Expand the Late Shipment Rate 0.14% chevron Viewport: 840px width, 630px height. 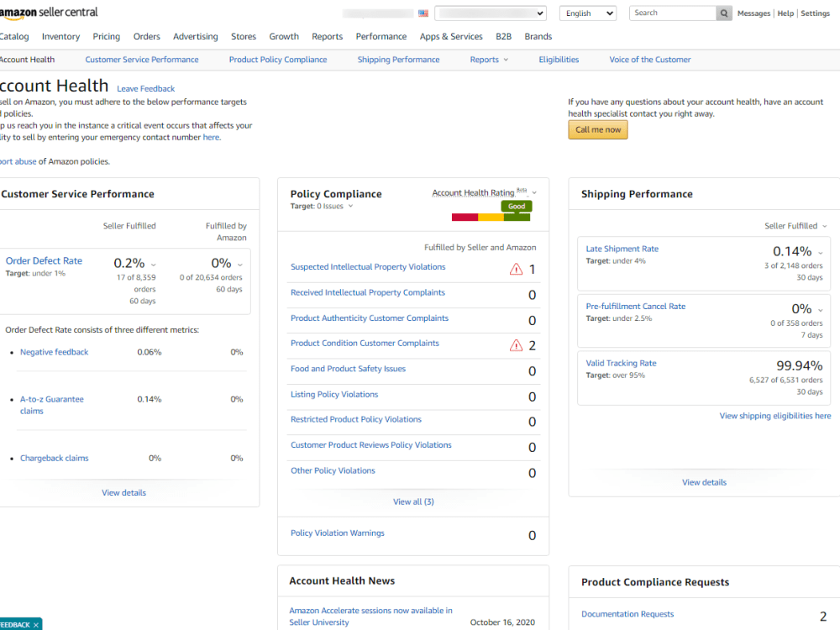(x=820, y=253)
